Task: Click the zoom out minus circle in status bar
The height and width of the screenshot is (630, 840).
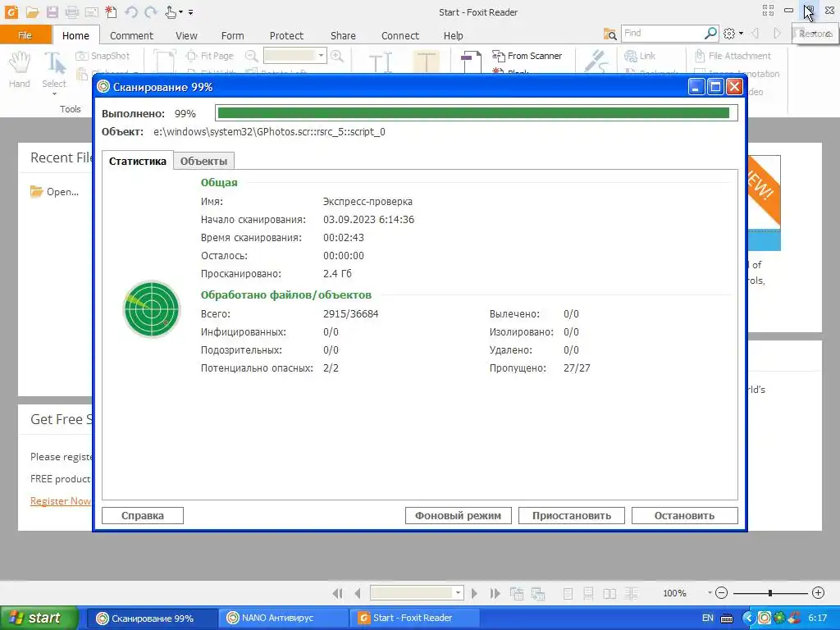Action: [722, 592]
